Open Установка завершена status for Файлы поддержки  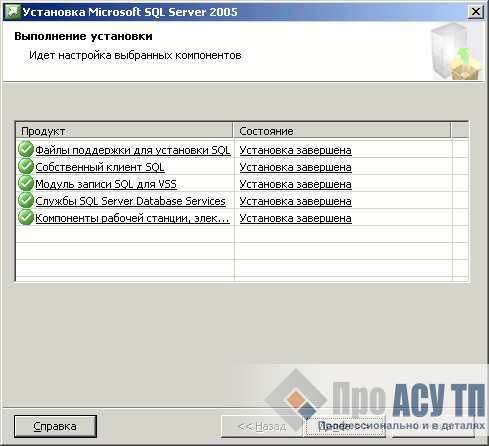pos(295,150)
